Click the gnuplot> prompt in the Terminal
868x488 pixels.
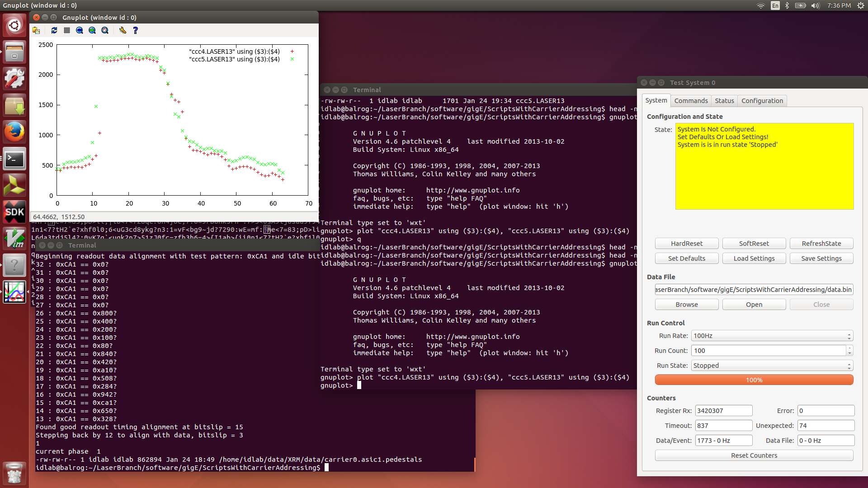337,385
